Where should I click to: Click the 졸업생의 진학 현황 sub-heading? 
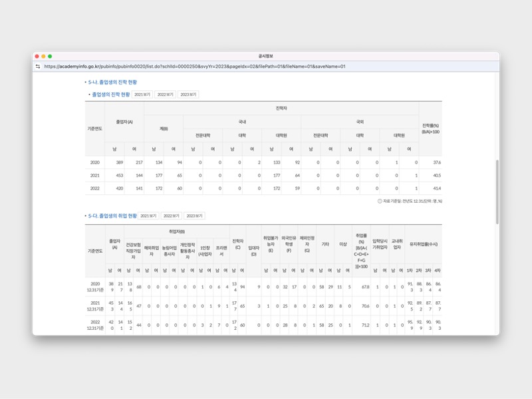(x=111, y=94)
